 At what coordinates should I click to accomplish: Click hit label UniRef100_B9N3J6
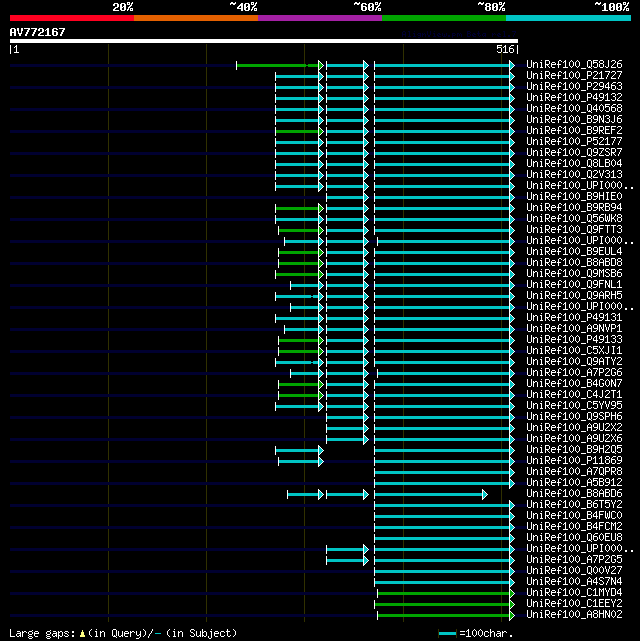(x=574, y=120)
